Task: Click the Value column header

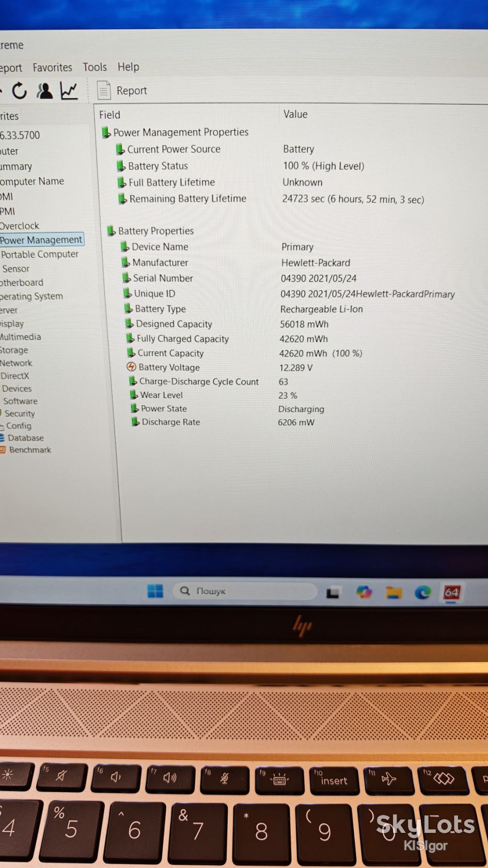Action: (295, 114)
